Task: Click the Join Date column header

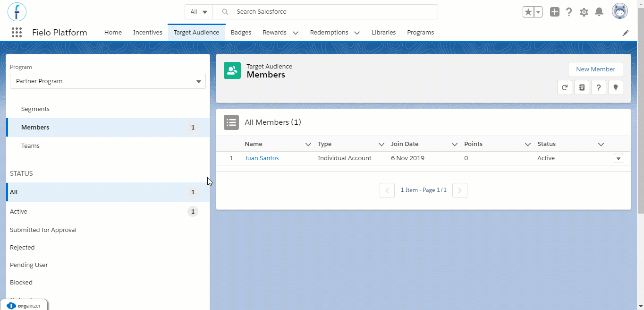Action: tap(405, 144)
